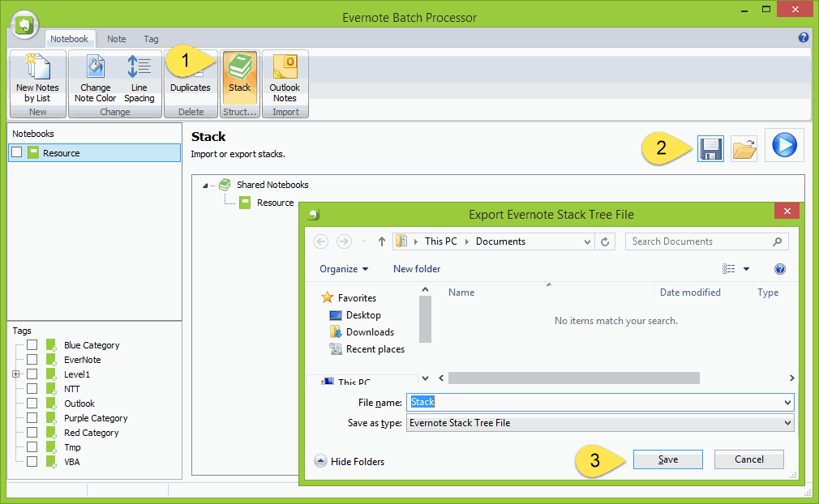
Task: Open the Save as type dropdown
Action: click(599, 423)
